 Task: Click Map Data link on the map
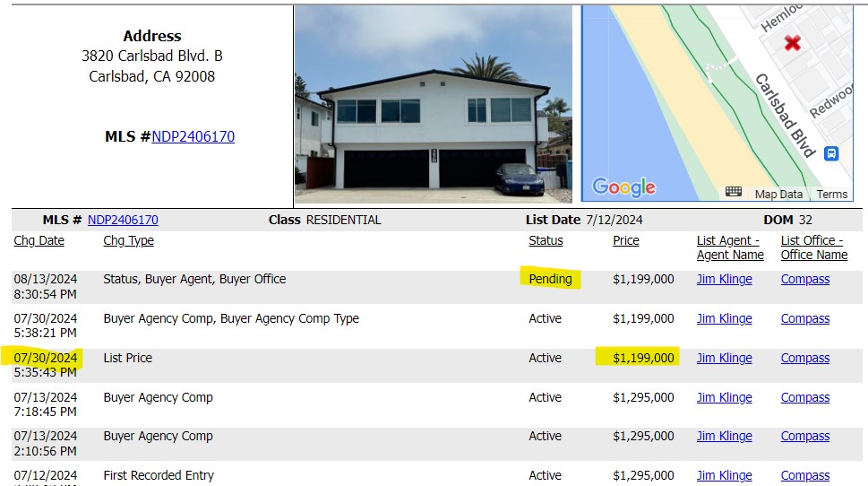[778, 194]
